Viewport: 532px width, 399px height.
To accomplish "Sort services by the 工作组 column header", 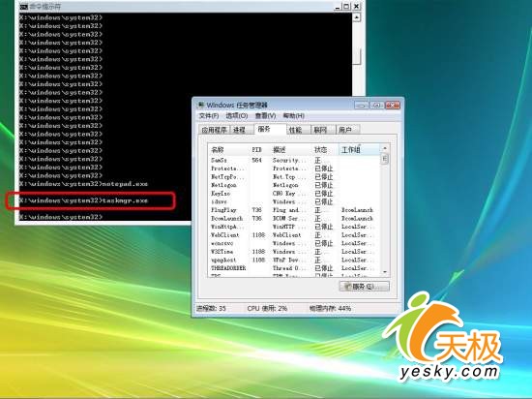I will pyautogui.click(x=360, y=150).
